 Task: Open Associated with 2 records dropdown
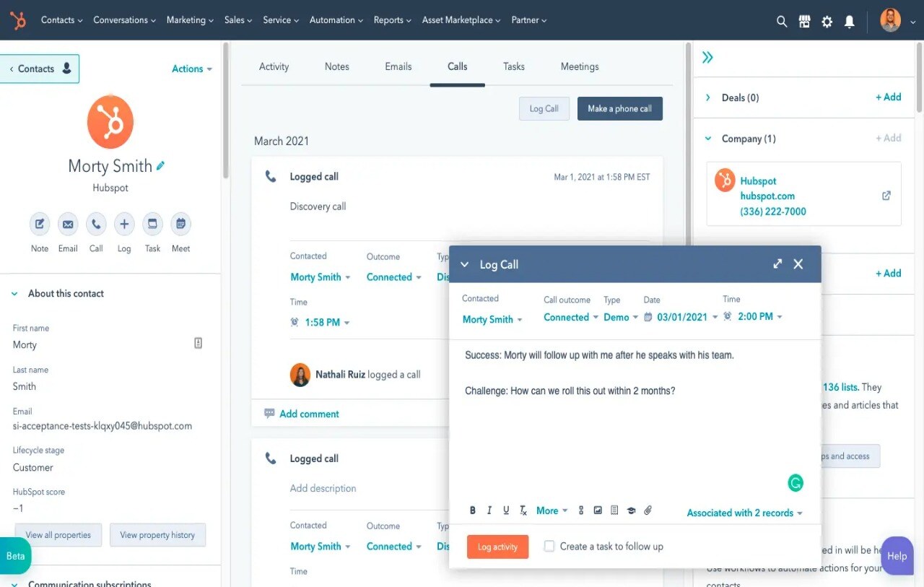(x=745, y=513)
